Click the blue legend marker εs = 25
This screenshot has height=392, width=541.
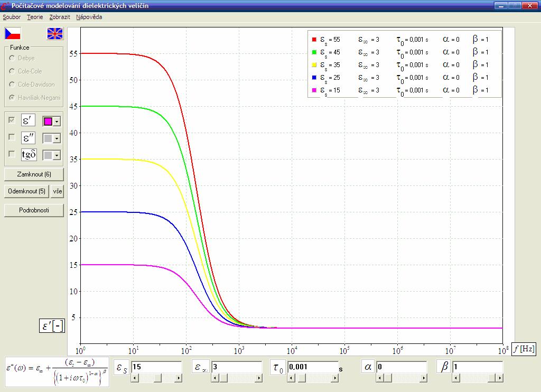coord(314,78)
